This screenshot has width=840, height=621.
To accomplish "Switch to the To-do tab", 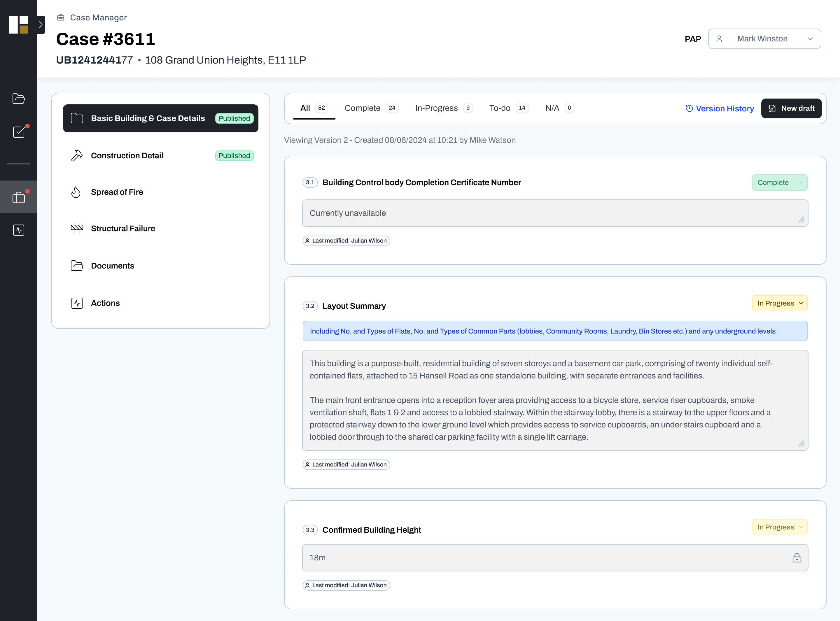I will click(509, 108).
